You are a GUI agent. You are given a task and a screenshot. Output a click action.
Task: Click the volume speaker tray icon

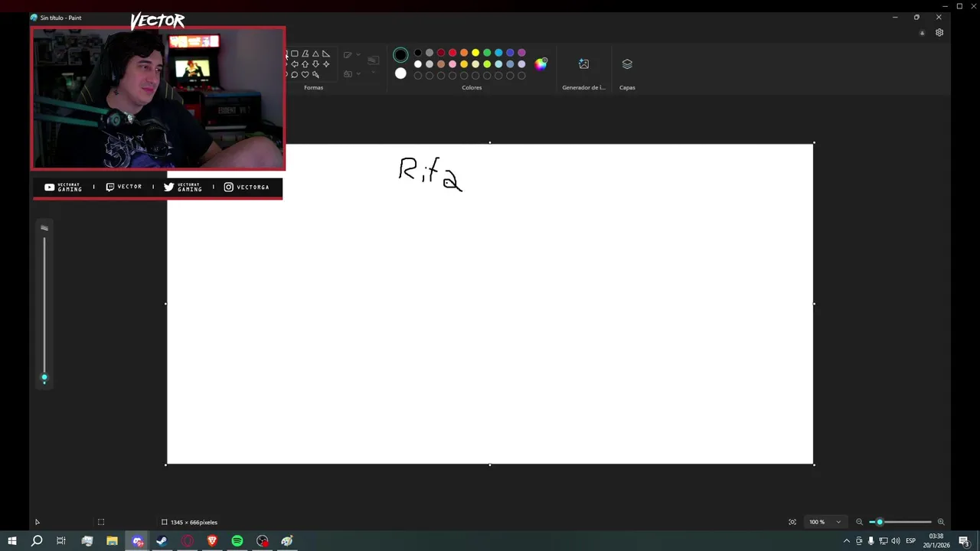896,541
